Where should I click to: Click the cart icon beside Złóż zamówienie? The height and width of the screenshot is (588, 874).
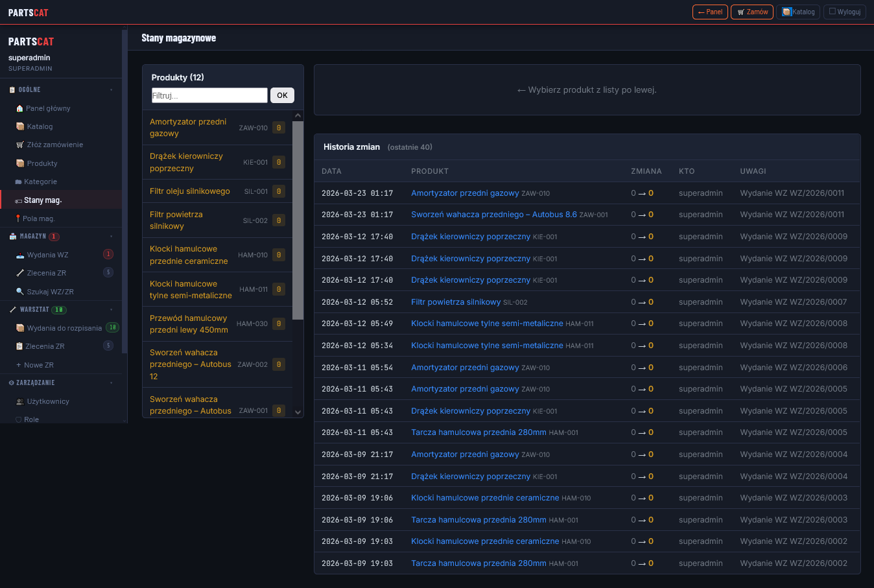(19, 145)
